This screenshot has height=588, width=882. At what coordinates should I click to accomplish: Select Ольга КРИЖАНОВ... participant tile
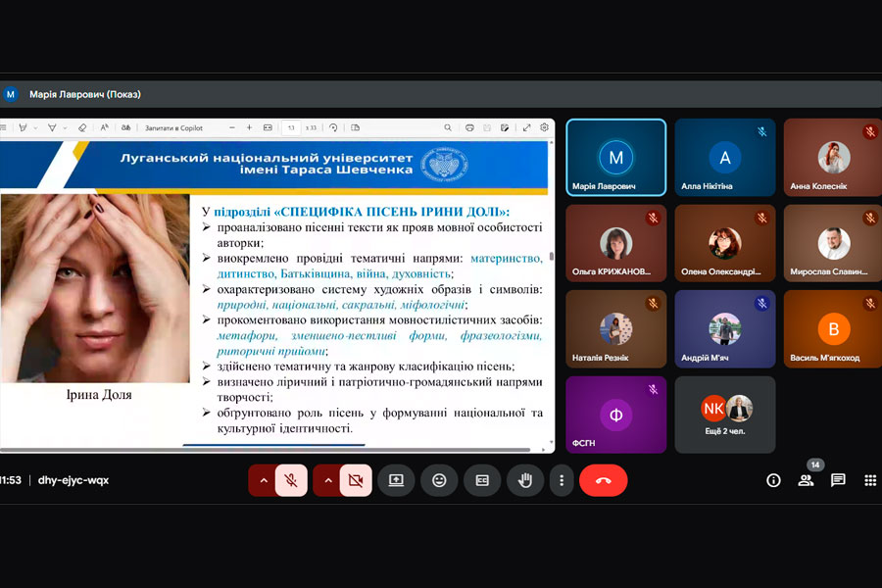tap(616, 243)
